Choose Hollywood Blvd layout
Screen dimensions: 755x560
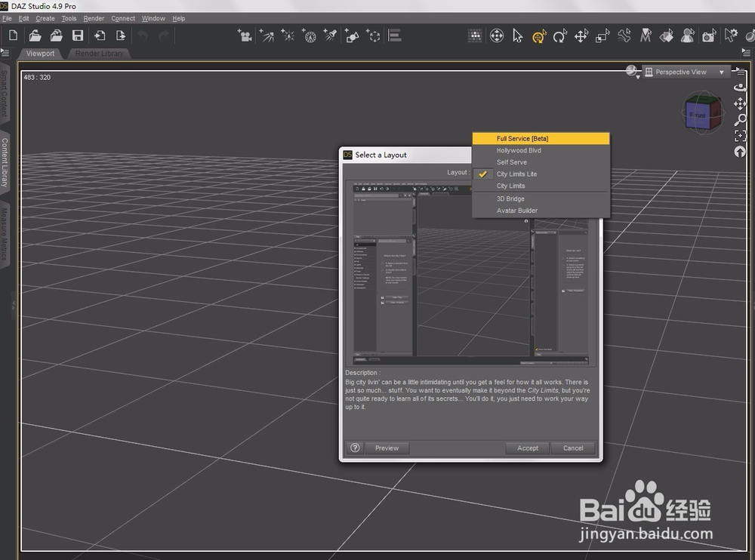click(541, 150)
